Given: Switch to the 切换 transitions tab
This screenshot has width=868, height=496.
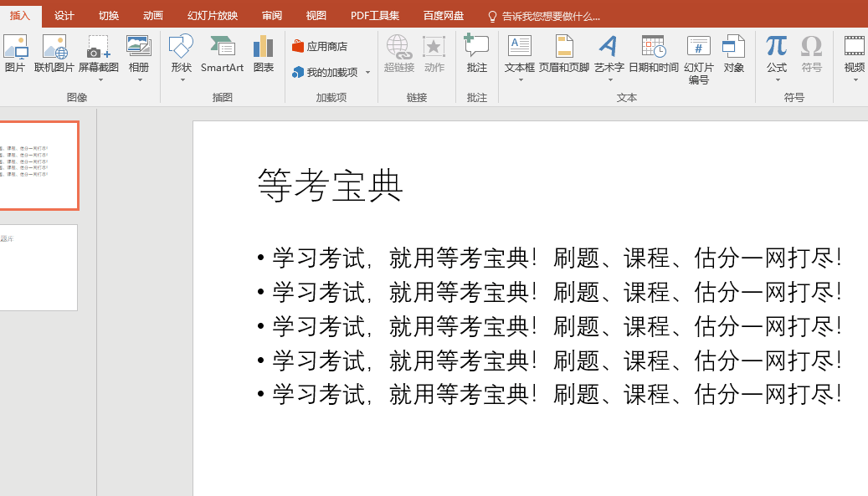Looking at the screenshot, I should click(x=109, y=16).
